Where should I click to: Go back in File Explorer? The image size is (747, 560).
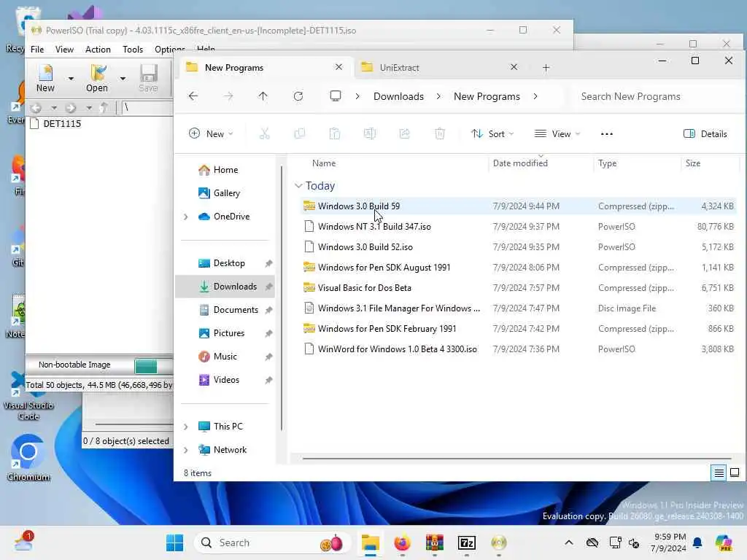click(193, 96)
